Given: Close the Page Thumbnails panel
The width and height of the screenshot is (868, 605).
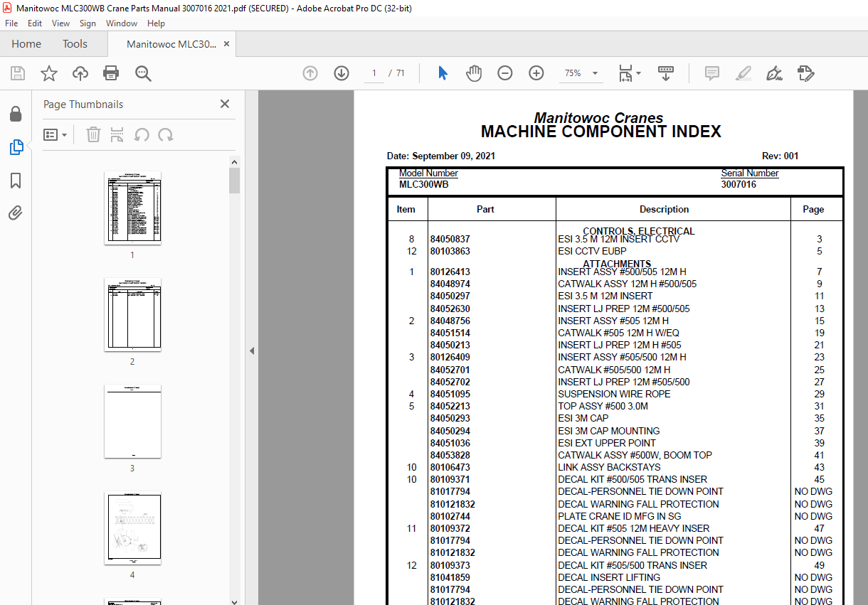Looking at the screenshot, I should [x=225, y=104].
